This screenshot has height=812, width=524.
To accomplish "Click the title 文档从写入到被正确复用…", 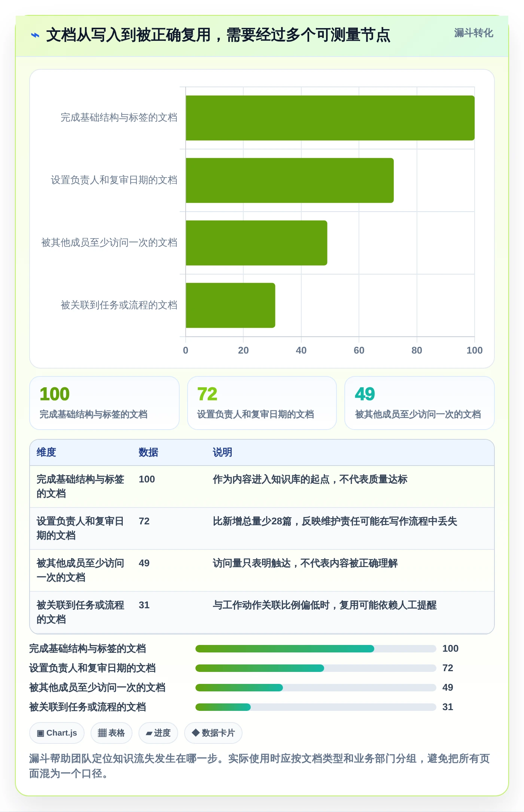I will pos(218,35).
